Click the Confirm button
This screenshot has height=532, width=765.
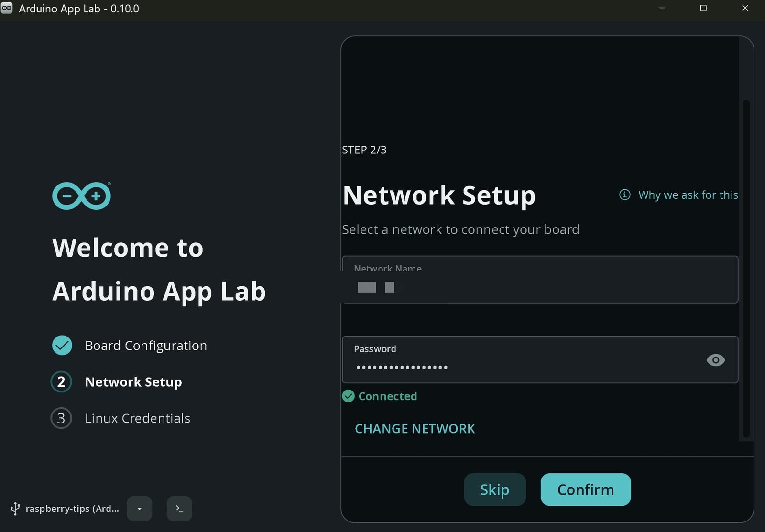tap(586, 489)
